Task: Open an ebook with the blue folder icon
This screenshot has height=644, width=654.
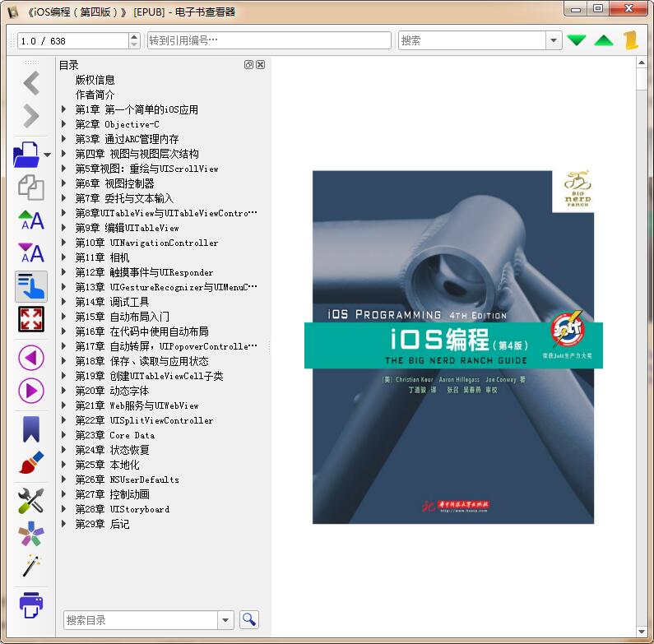Action: click(x=26, y=155)
